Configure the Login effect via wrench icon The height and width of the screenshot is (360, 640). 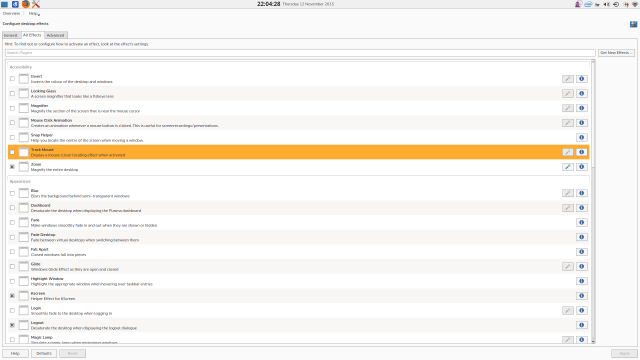[568, 311]
